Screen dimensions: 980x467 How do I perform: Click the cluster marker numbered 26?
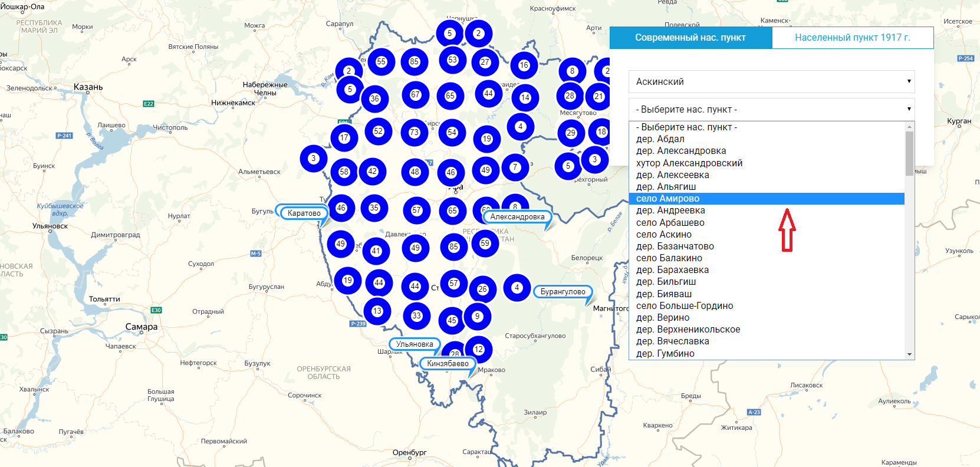coord(483,290)
